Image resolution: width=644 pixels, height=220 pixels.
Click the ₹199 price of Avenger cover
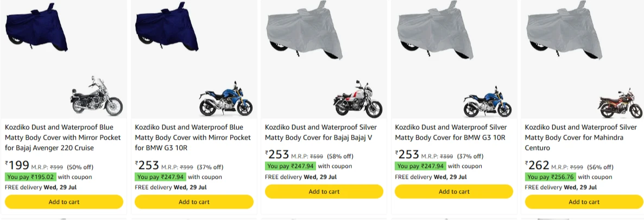click(17, 165)
